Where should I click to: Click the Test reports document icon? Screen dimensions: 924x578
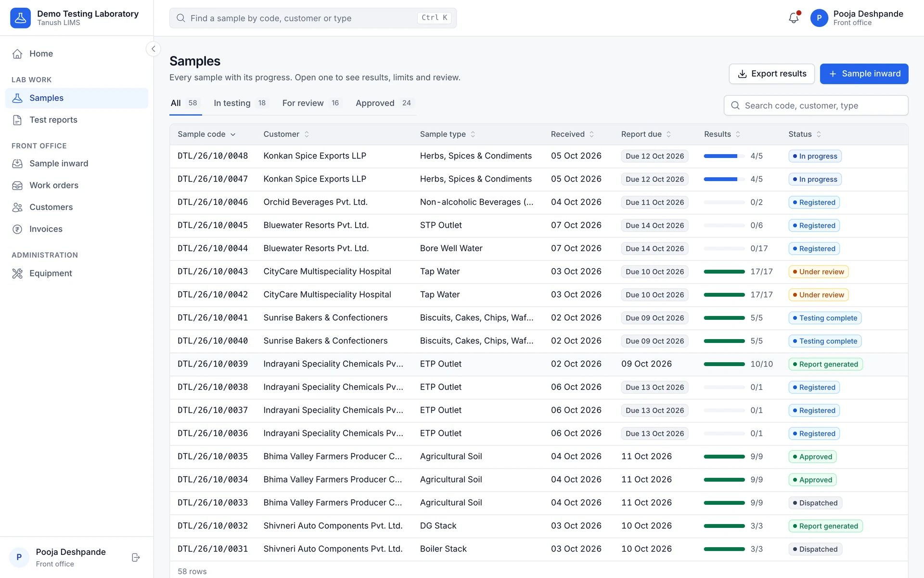[x=17, y=120]
